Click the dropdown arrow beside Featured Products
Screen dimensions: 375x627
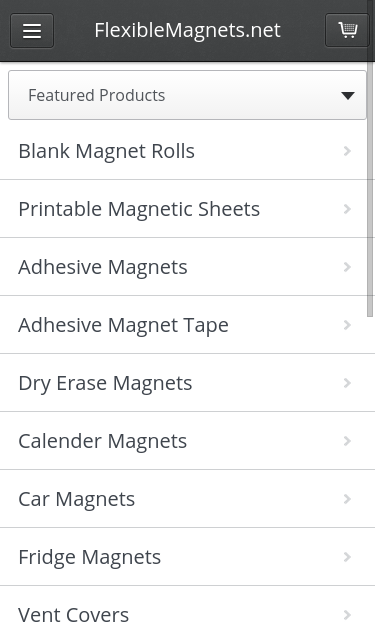click(348, 96)
